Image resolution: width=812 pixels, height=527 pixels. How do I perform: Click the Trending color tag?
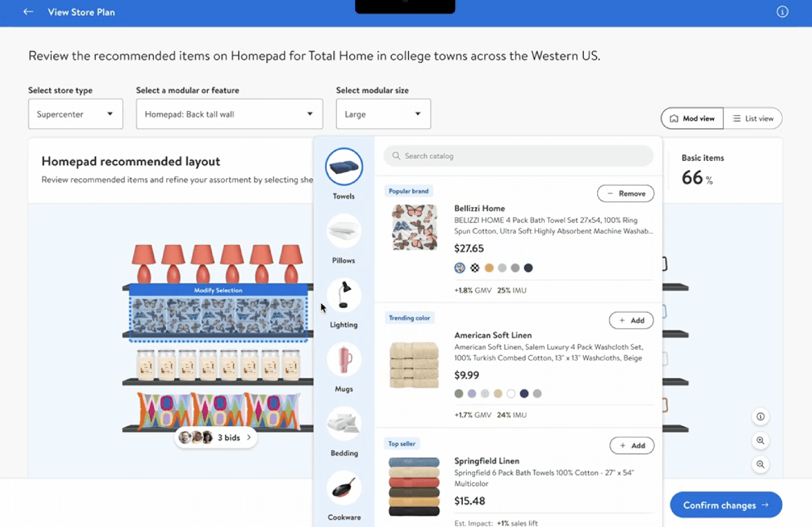point(409,318)
